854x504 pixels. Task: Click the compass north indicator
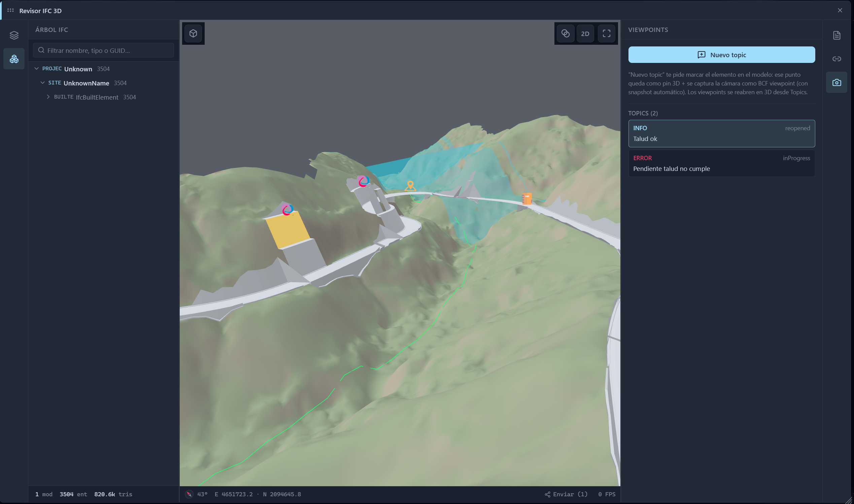[x=189, y=494]
